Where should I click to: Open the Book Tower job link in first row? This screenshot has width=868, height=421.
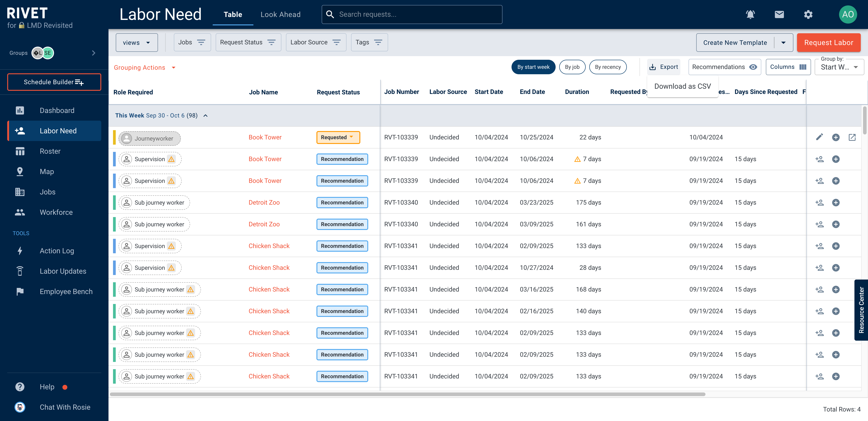[265, 137]
